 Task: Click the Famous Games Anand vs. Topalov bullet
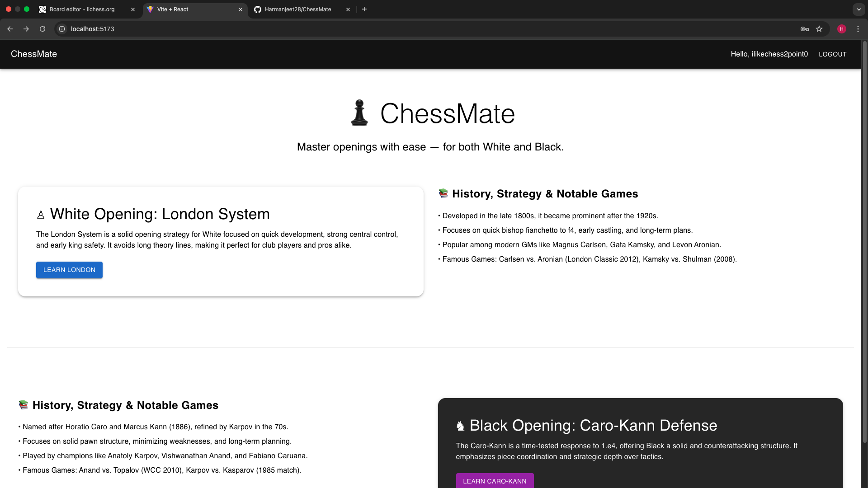(160, 470)
